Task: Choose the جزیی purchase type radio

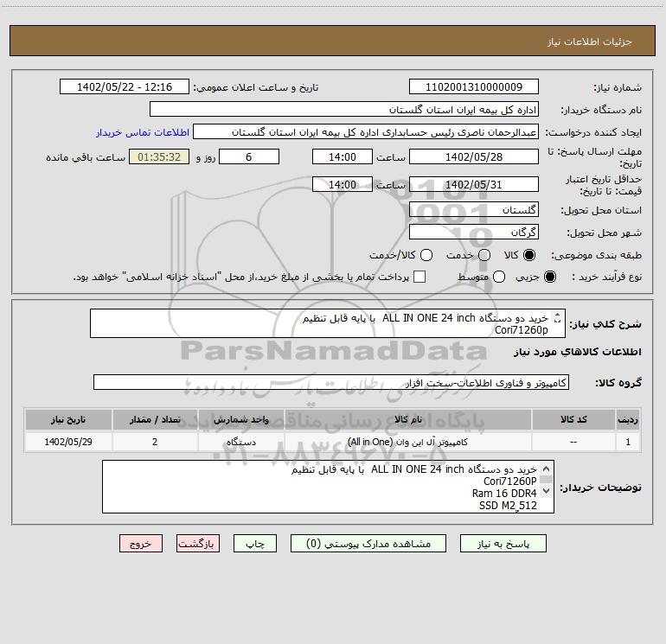Action: tap(549, 277)
